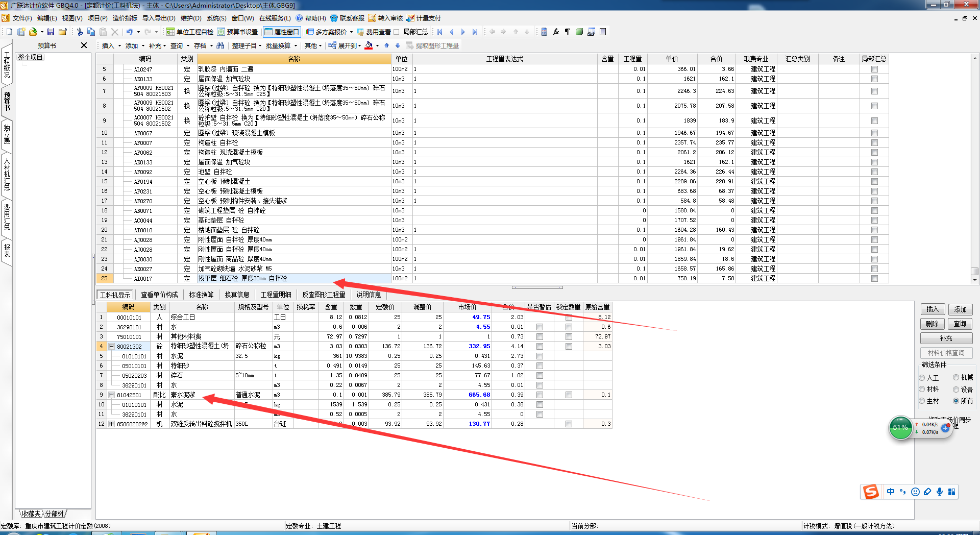The image size is (980, 535).
Task: Go to next record arrow icon
Action: [x=463, y=32]
